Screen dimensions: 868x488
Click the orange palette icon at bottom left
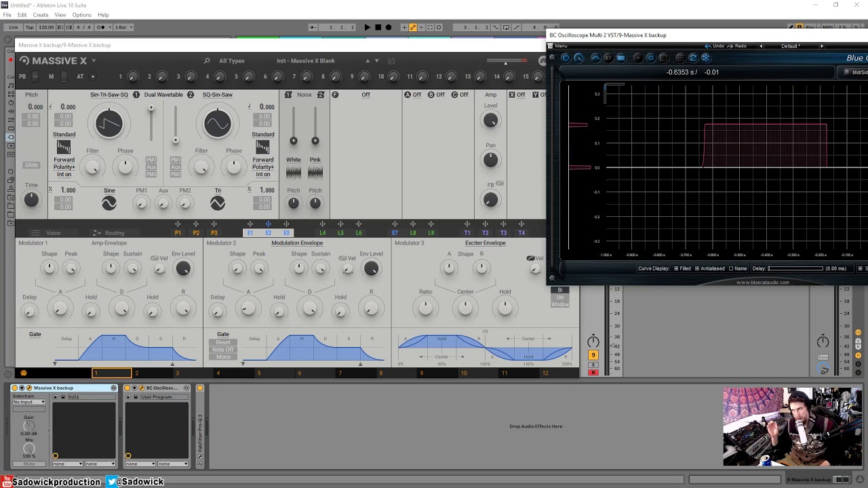tap(24, 373)
